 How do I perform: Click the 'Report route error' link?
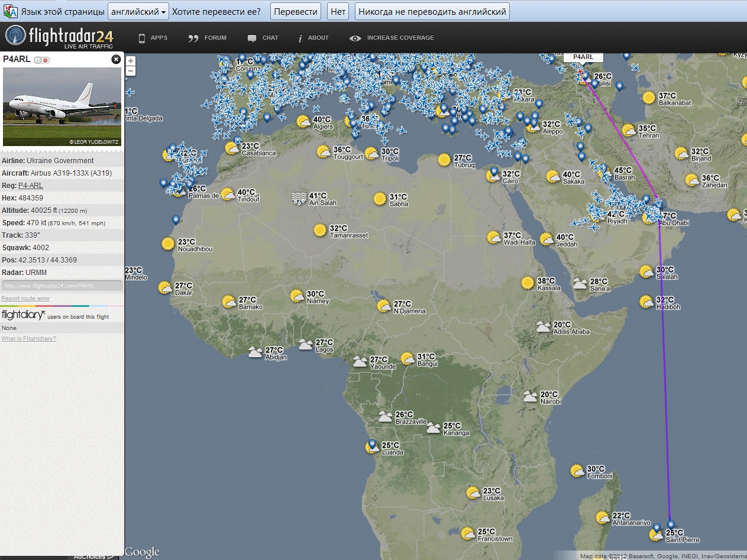[x=25, y=299]
